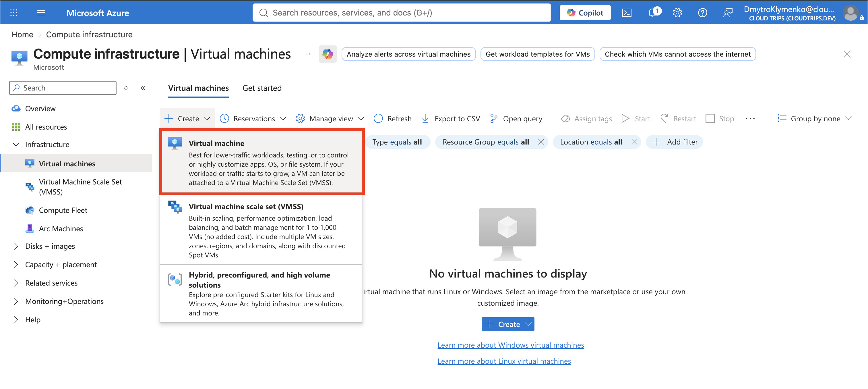Screen dimensions: 868x389
Task: Click the user account avatar
Action: point(851,13)
